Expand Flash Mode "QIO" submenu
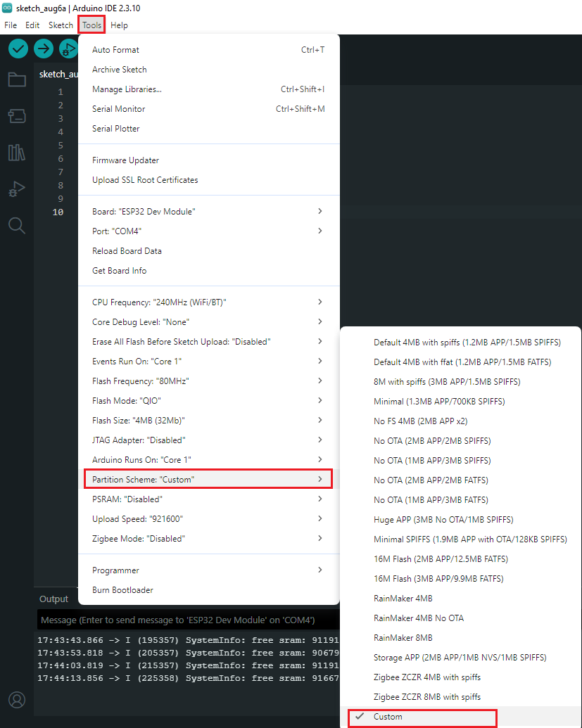The height and width of the screenshot is (728, 582). coord(209,401)
